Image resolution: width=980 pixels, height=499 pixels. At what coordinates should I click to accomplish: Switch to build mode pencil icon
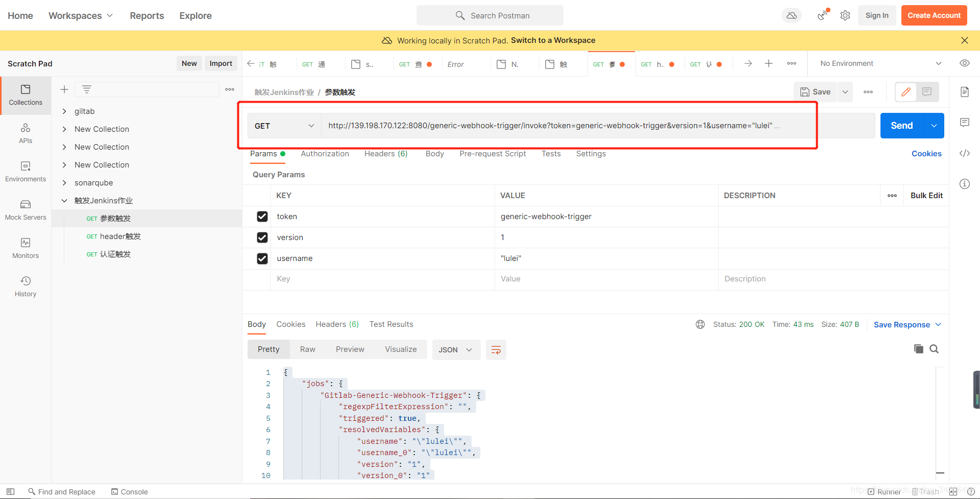[906, 92]
